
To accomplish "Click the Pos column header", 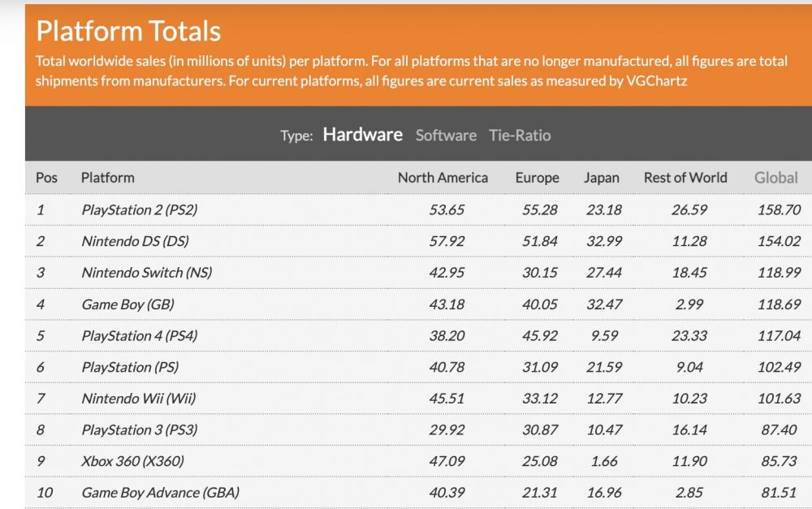I will (46, 178).
